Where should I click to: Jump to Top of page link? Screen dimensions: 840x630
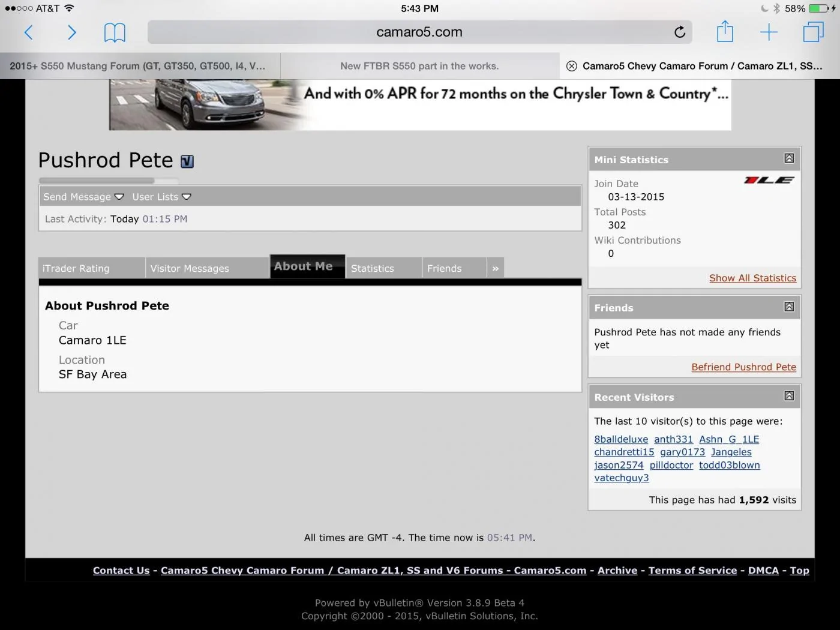[x=799, y=570]
